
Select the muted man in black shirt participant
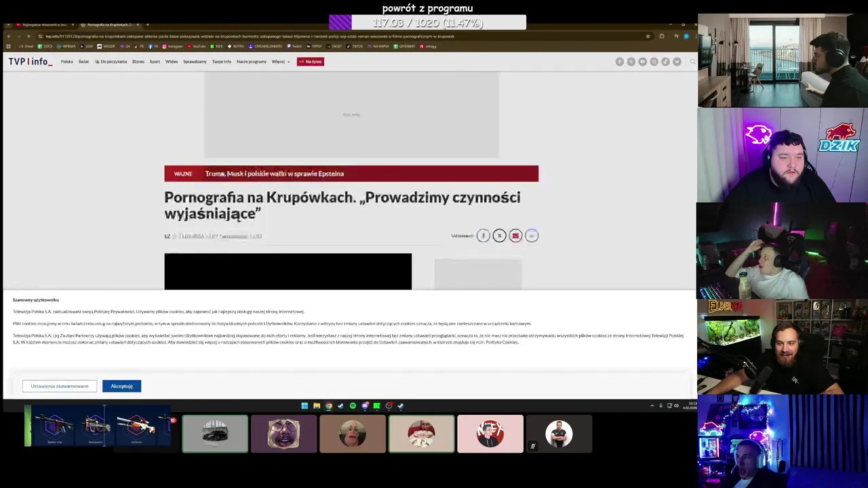(x=559, y=434)
